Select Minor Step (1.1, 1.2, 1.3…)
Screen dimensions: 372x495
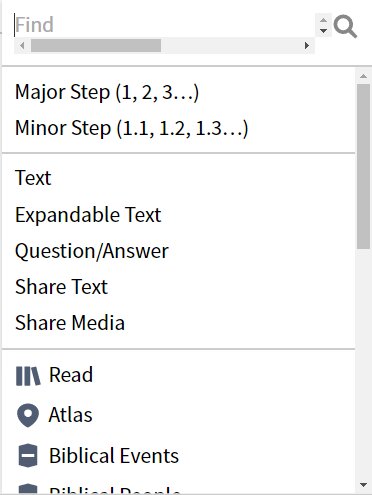(x=132, y=129)
